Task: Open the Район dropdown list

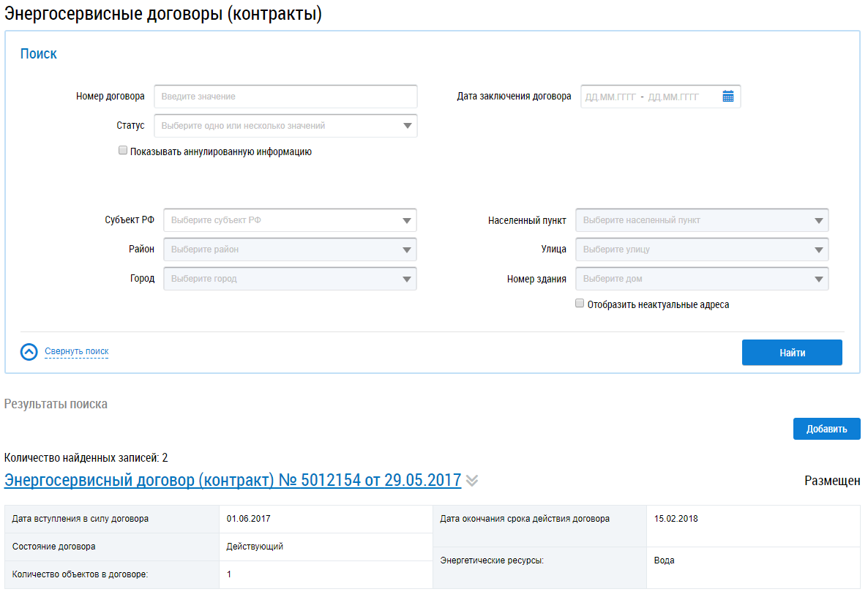Action: (x=290, y=250)
